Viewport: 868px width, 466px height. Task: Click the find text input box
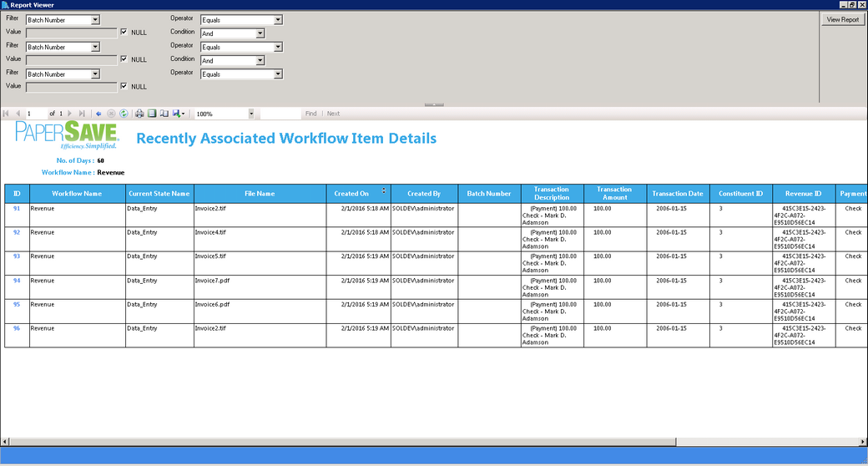pos(280,114)
